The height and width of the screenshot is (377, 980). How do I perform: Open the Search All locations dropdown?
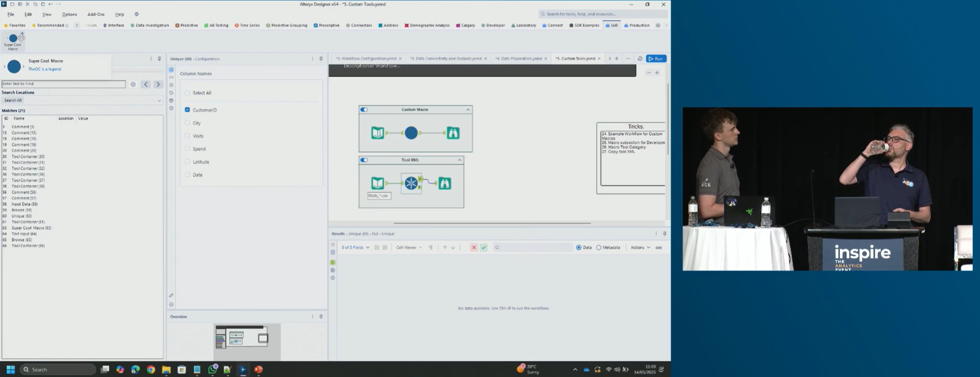click(x=82, y=101)
